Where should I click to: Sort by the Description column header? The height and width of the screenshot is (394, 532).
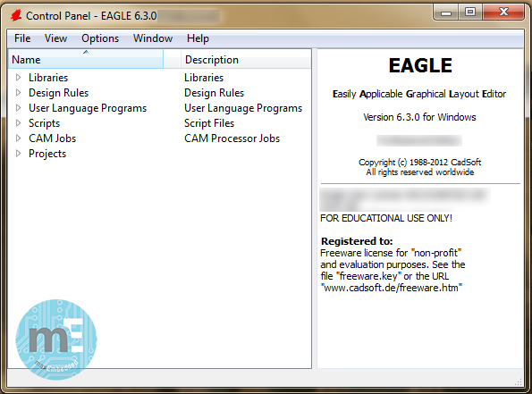pyautogui.click(x=246, y=59)
